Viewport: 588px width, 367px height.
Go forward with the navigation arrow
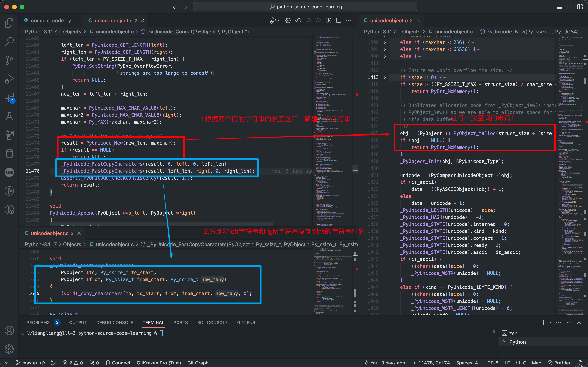[185, 7]
